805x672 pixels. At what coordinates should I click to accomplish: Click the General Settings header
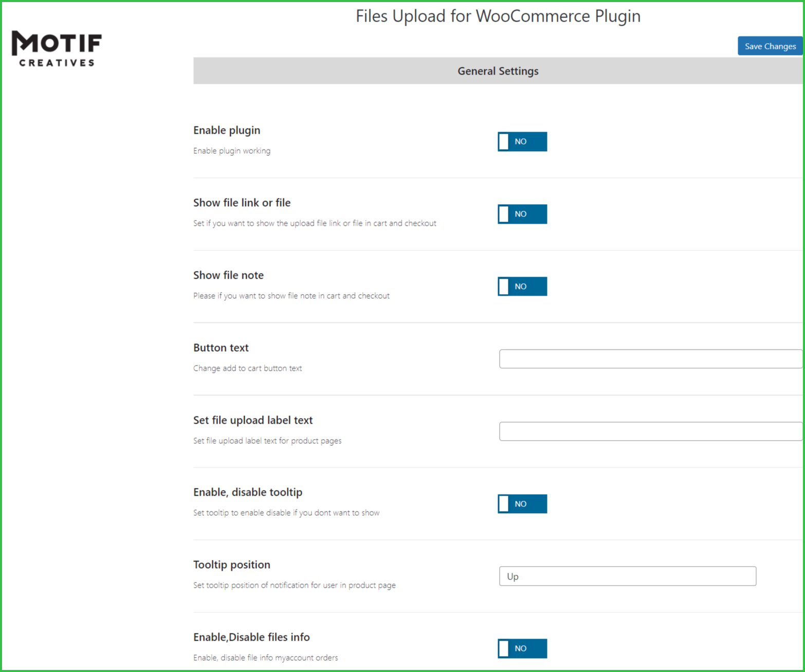(x=498, y=71)
